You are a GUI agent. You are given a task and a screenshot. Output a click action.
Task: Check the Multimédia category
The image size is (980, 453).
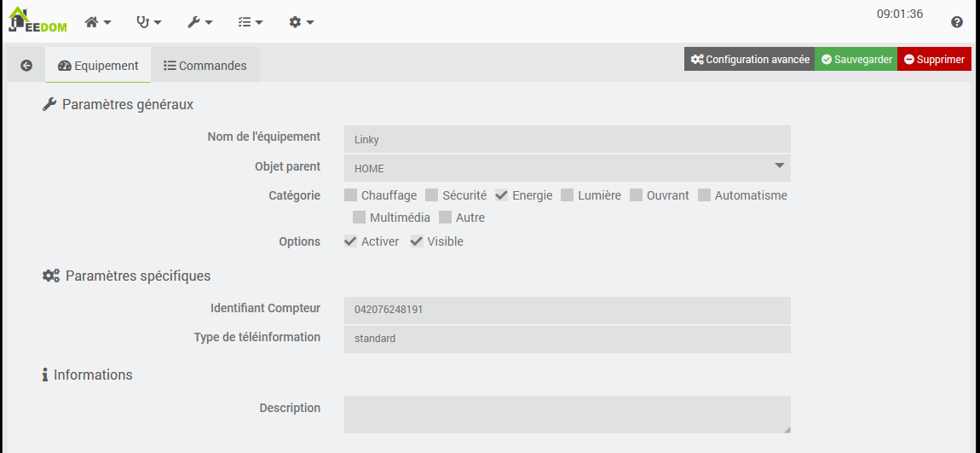click(x=359, y=218)
